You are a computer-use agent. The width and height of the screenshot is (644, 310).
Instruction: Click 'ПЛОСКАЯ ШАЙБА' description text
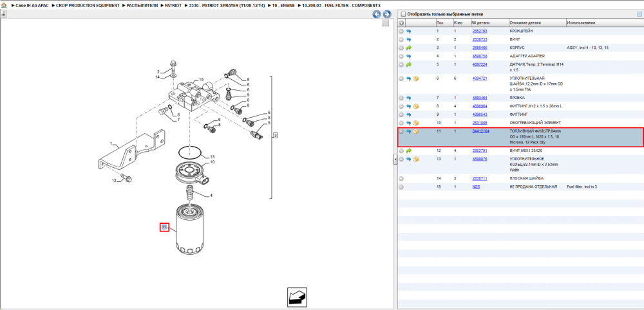click(527, 179)
